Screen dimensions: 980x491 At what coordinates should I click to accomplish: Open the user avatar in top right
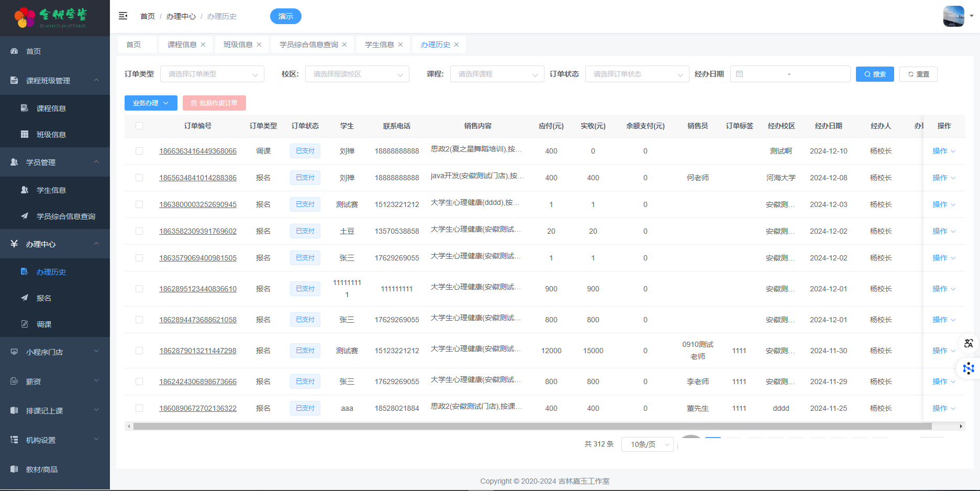953,16
